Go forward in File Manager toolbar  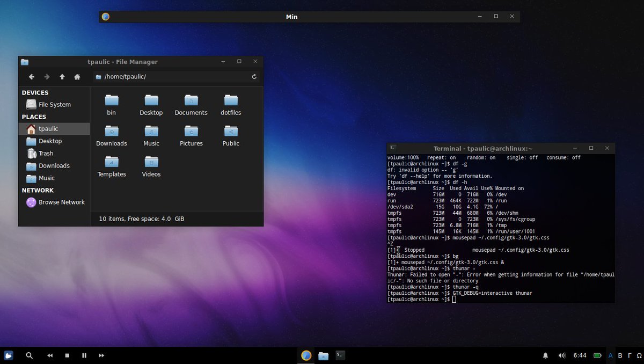point(47,77)
